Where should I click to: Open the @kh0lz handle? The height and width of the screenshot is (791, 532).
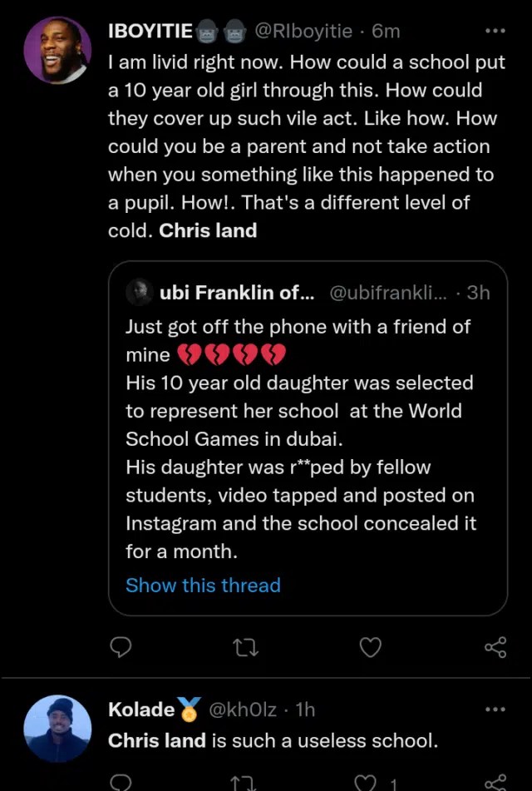pos(237,709)
